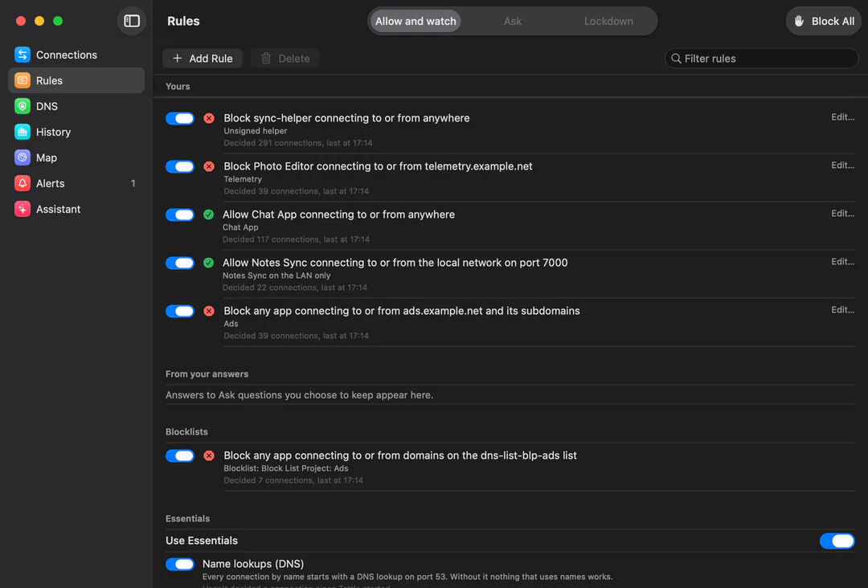Turn off the Allow Chat App rule
The width and height of the screenshot is (868, 588).
(180, 214)
